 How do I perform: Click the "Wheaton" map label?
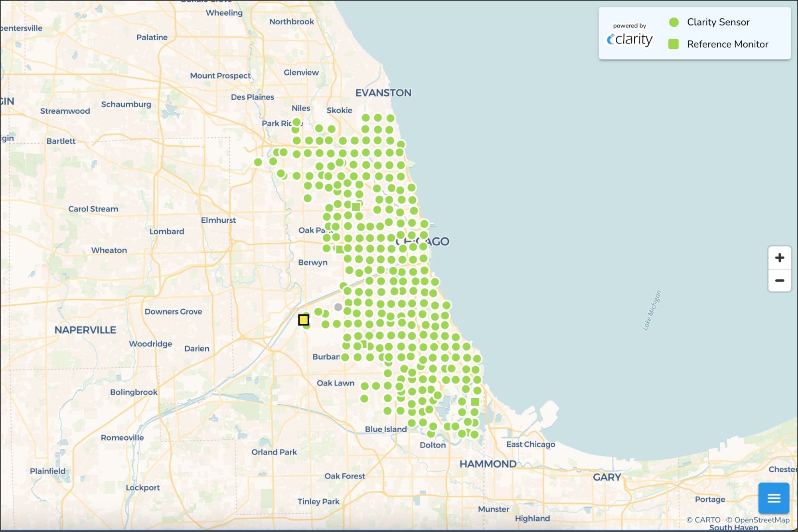coord(109,250)
